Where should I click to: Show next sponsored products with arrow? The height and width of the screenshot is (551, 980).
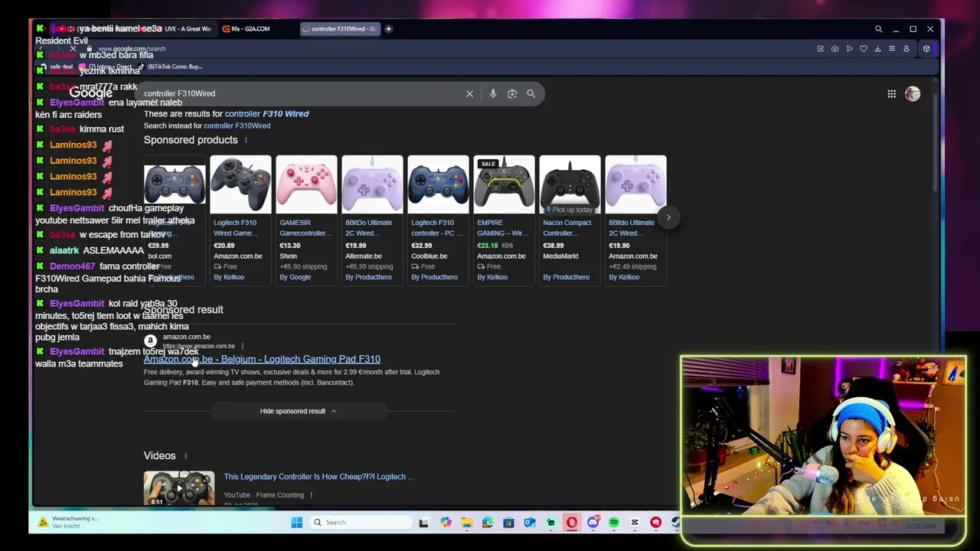(x=668, y=217)
